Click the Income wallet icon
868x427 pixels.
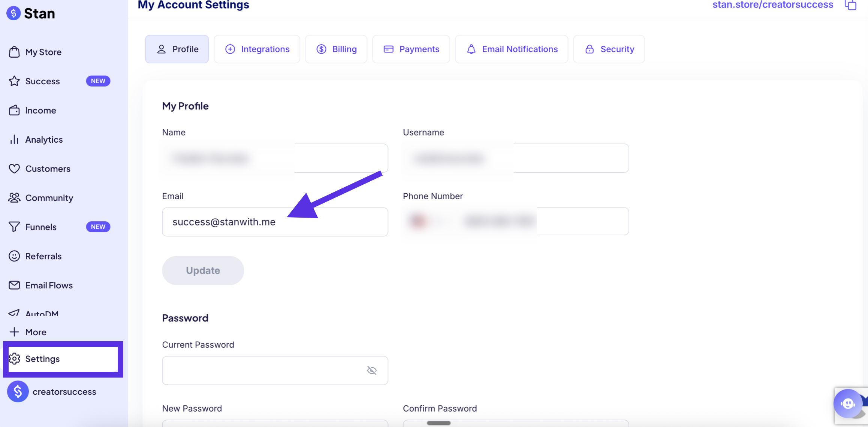point(14,110)
